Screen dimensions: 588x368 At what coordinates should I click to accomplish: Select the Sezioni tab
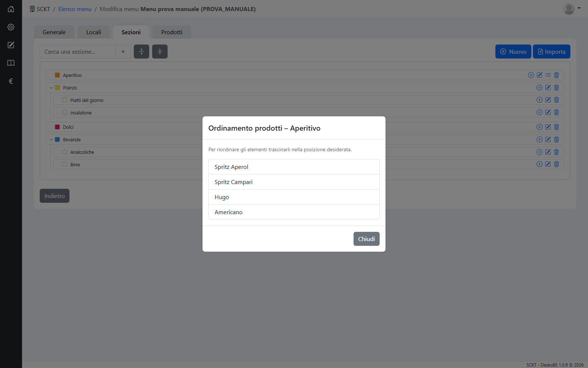click(131, 32)
